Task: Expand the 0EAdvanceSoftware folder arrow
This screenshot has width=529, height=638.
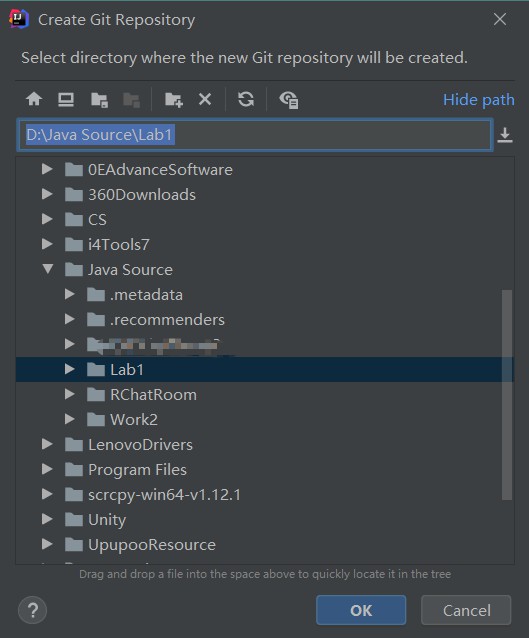Action: coord(47,169)
